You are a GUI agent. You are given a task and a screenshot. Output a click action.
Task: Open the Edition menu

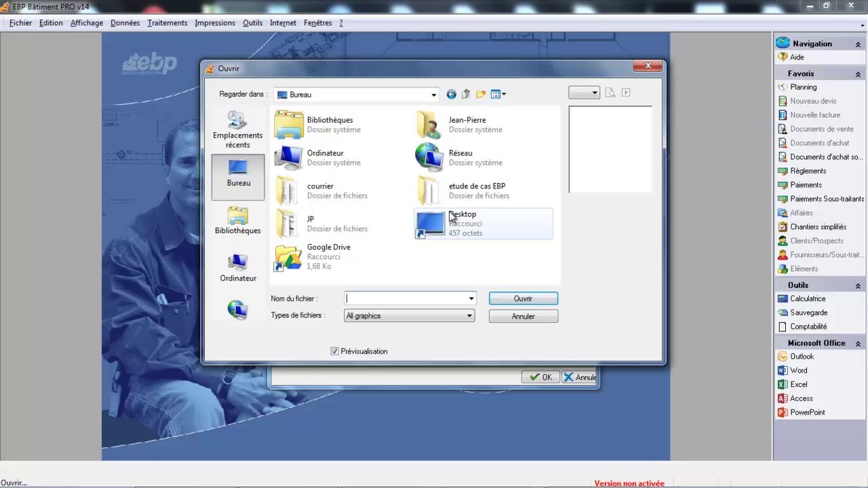(51, 23)
